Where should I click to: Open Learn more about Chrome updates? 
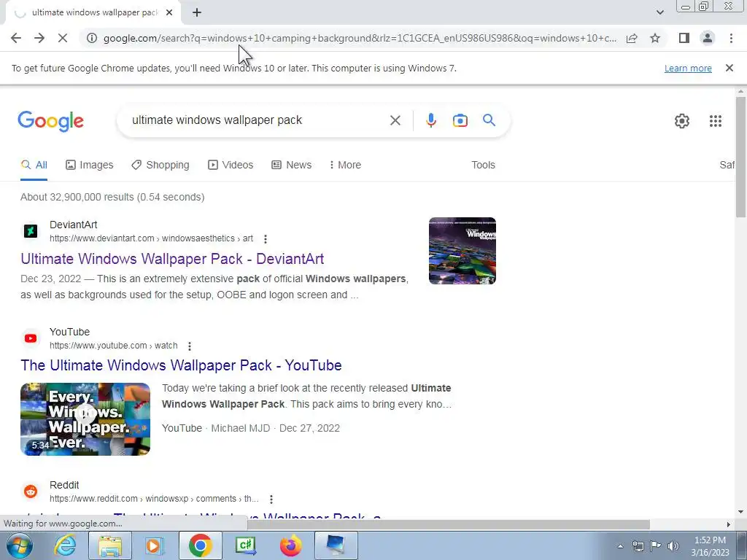[688, 68]
